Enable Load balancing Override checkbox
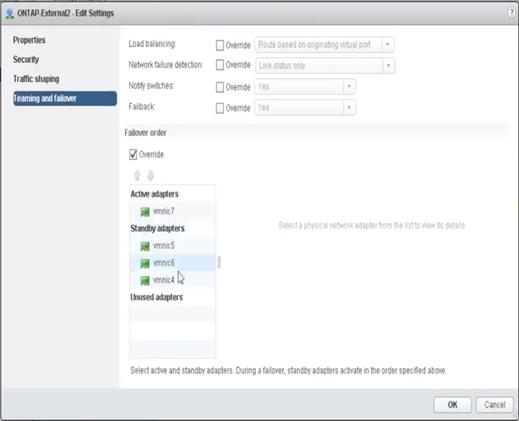This screenshot has width=519, height=421. coord(220,45)
